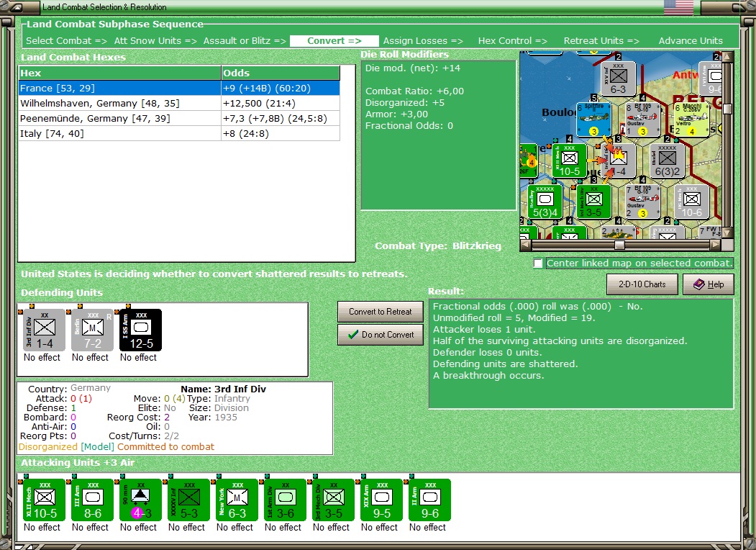Click the burning combat hex unit on map
756x550 pixels.
click(618, 161)
